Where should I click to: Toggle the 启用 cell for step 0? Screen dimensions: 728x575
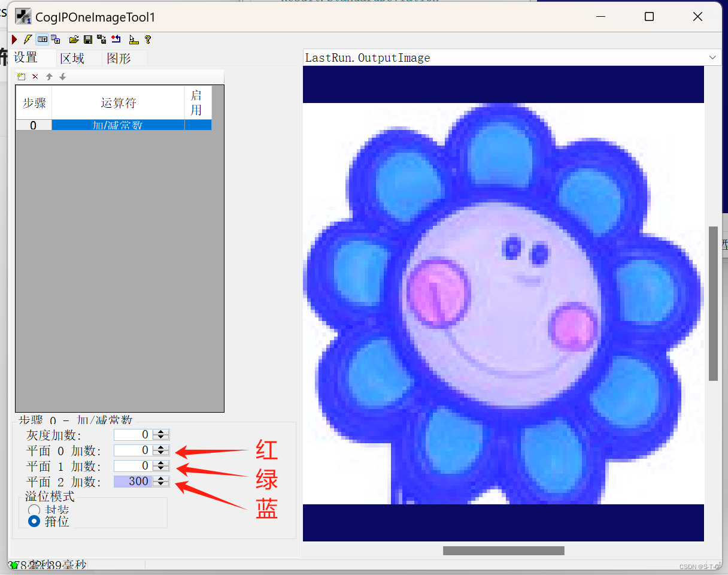(x=198, y=125)
